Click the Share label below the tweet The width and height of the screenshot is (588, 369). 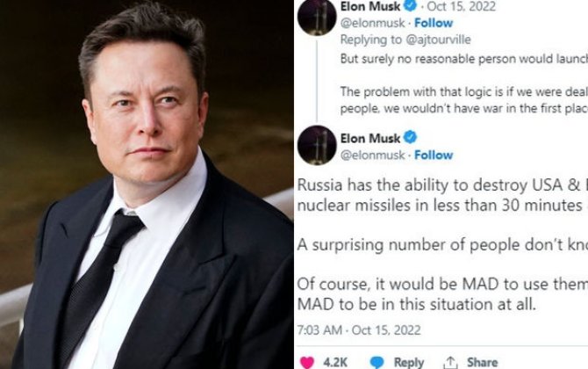point(483,363)
